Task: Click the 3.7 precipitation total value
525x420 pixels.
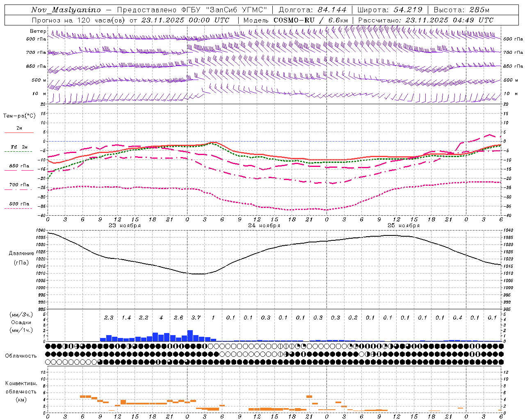Action: (x=196, y=317)
